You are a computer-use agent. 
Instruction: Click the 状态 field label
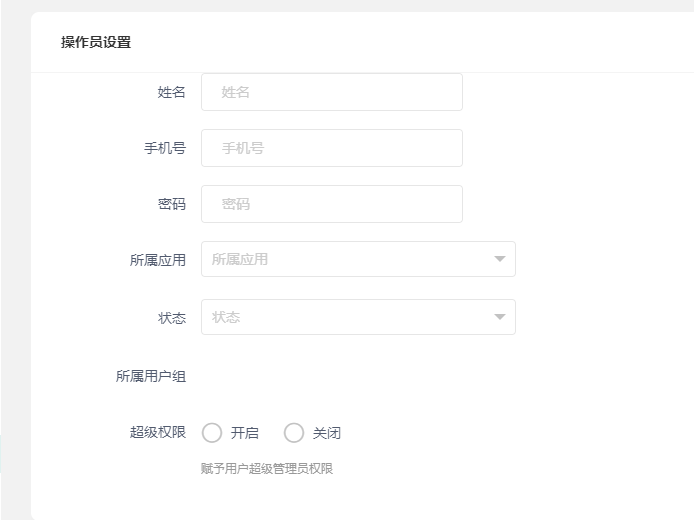pos(172,318)
